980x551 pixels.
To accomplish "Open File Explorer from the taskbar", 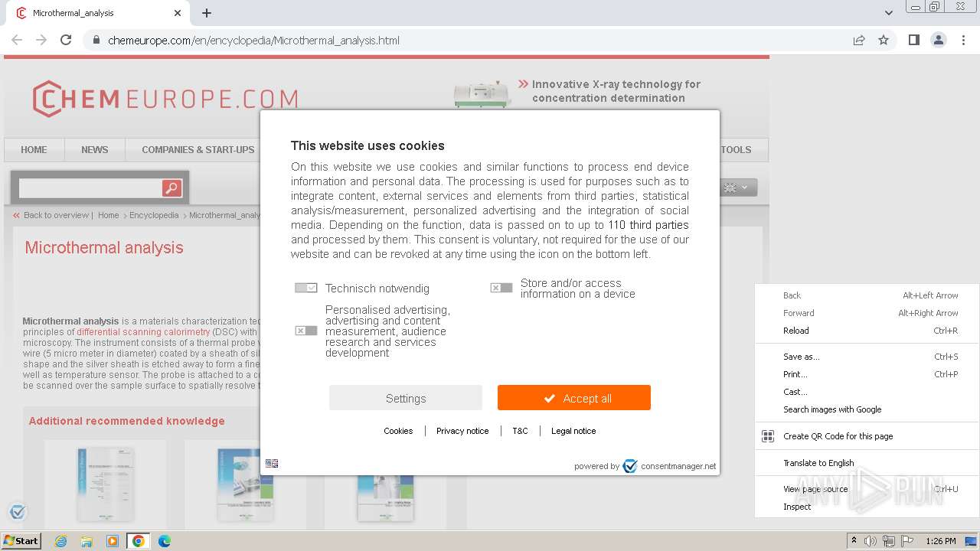I will 87,541.
